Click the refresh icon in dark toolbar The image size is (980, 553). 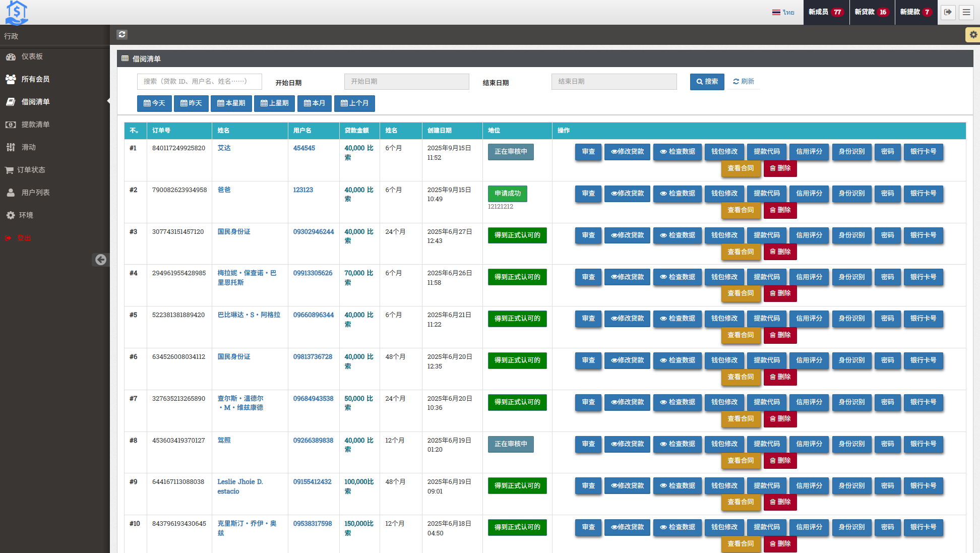(122, 34)
